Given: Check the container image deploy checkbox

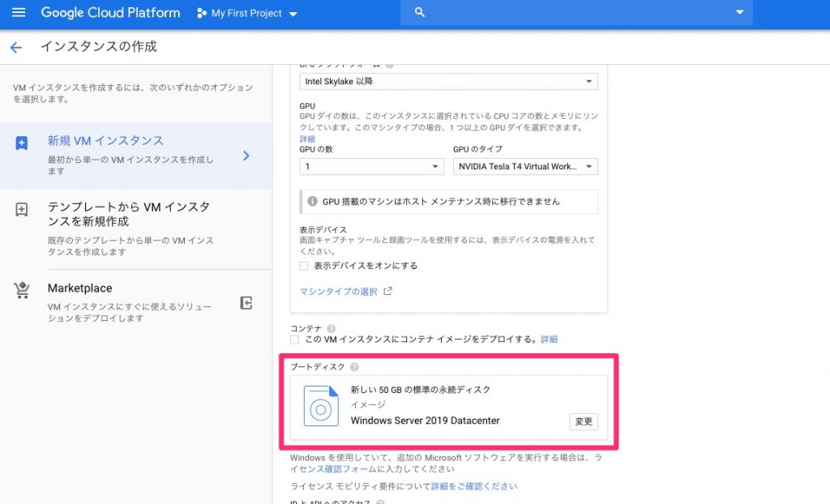Looking at the screenshot, I should (295, 340).
